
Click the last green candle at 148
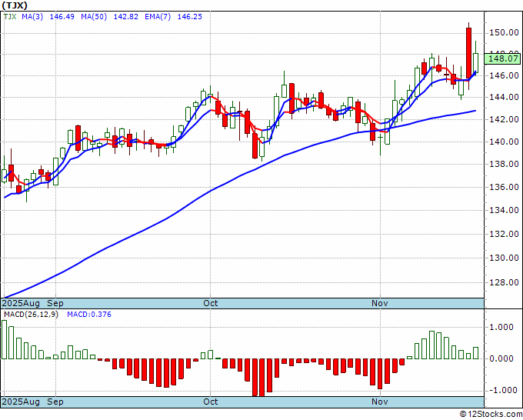click(x=475, y=63)
